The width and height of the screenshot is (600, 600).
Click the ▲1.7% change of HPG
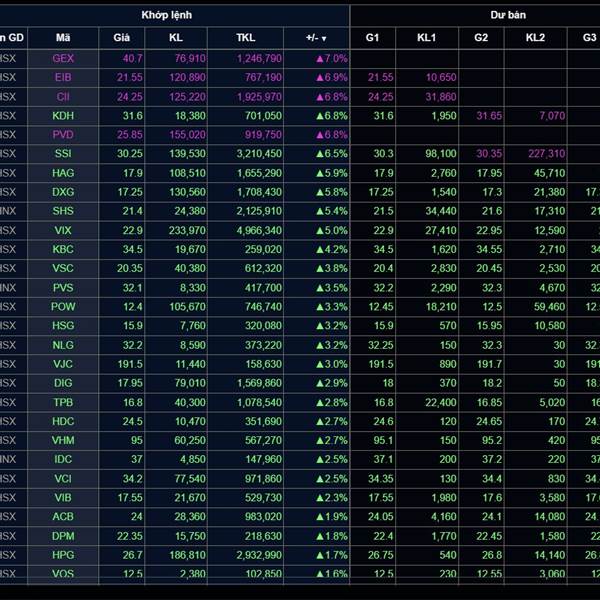[x=332, y=555]
